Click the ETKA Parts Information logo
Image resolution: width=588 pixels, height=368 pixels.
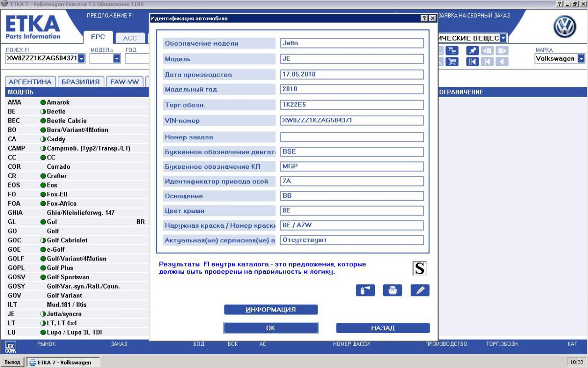coord(33,27)
